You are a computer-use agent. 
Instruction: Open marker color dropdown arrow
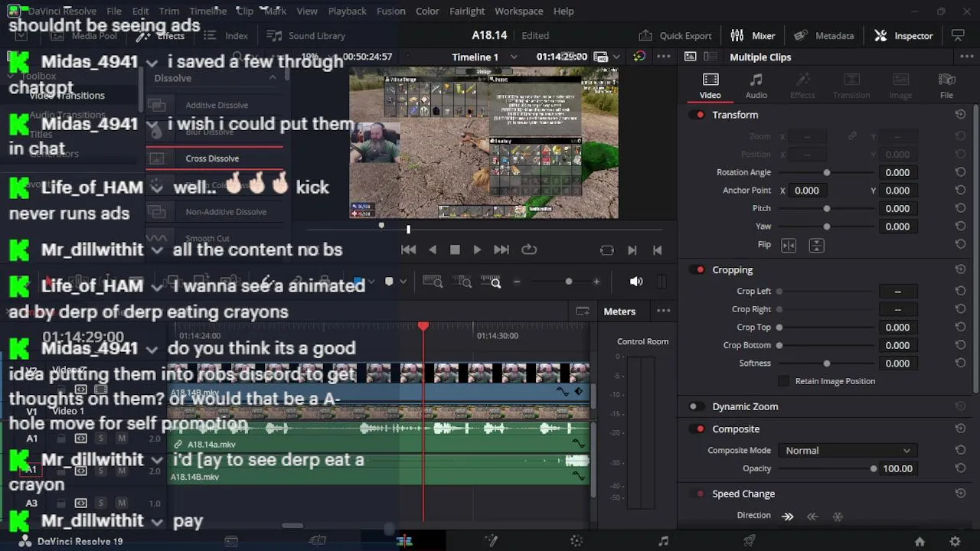(403, 282)
